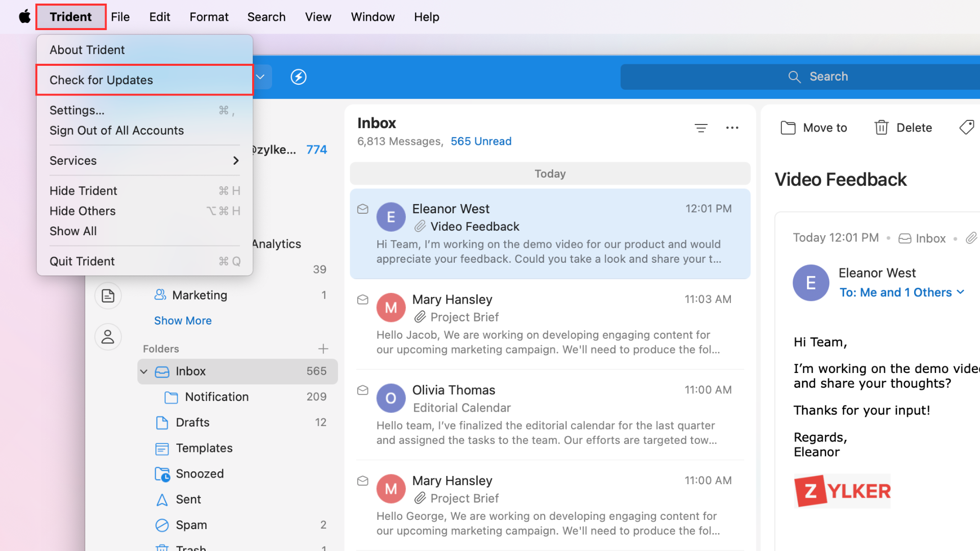Expand To: Me and 1 Others recipients
Viewport: 980px width, 551px height.
point(902,292)
